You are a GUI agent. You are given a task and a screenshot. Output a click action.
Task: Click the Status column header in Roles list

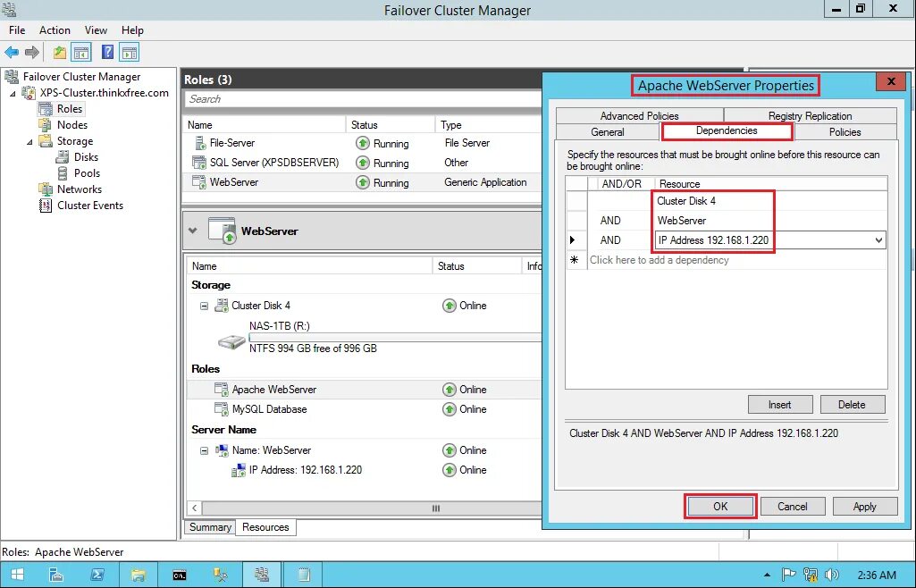click(x=391, y=125)
